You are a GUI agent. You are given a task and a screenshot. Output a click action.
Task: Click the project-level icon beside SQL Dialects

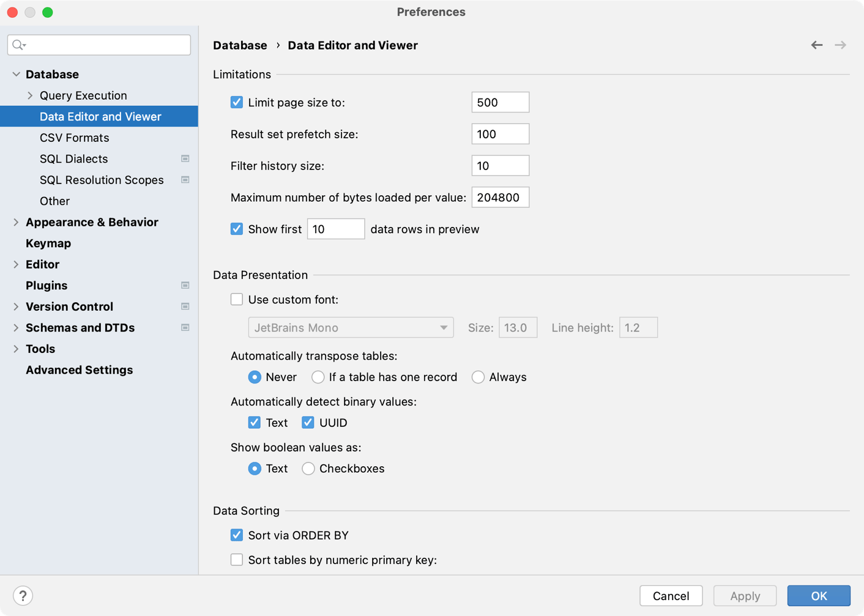point(185,159)
